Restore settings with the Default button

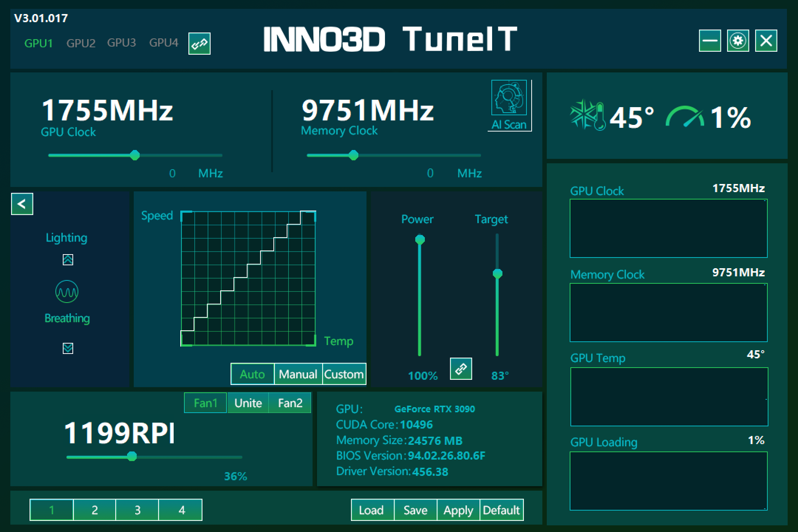[501, 510]
